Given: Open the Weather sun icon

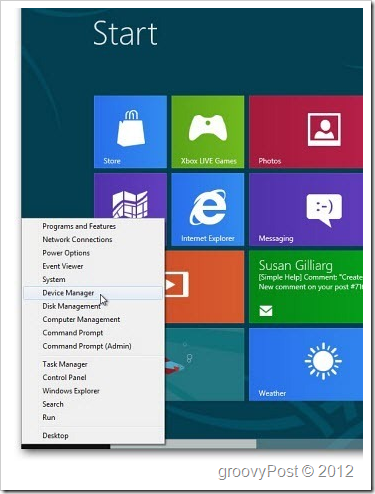Looking at the screenshot, I should click(x=323, y=361).
